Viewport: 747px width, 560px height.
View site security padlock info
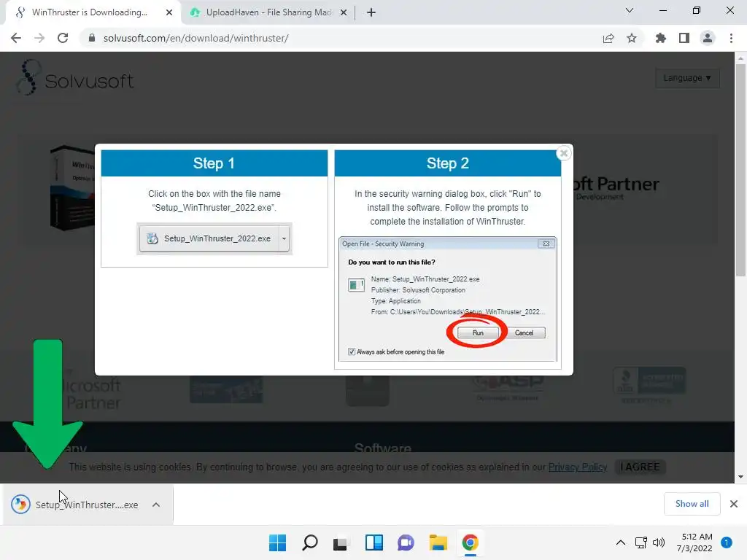pyautogui.click(x=92, y=38)
